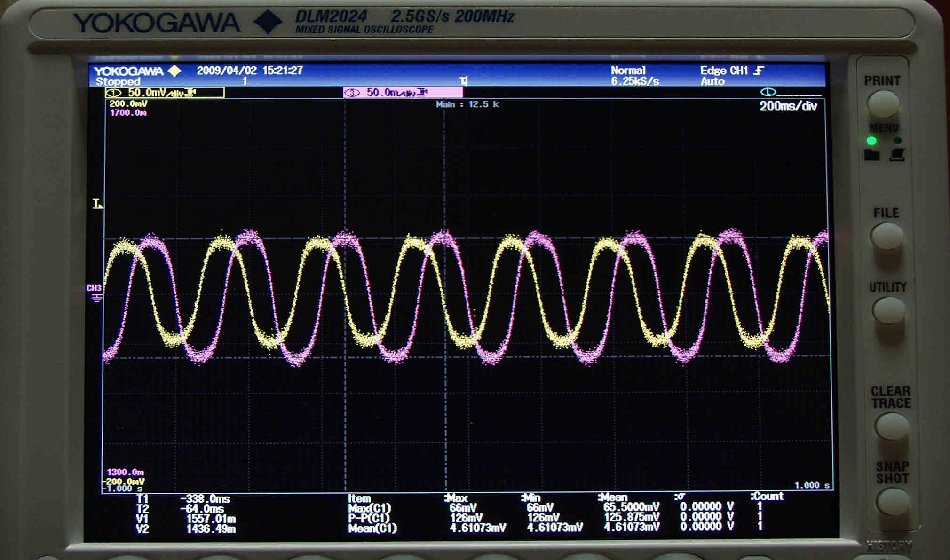Viewport: 950px width, 560px height.
Task: Click the trigger level marker on left edge
Action: point(98,204)
